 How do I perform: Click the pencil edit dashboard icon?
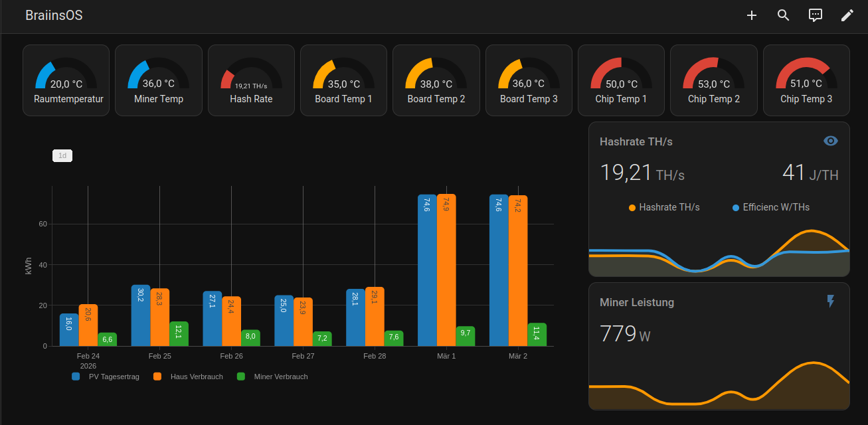[x=847, y=15]
